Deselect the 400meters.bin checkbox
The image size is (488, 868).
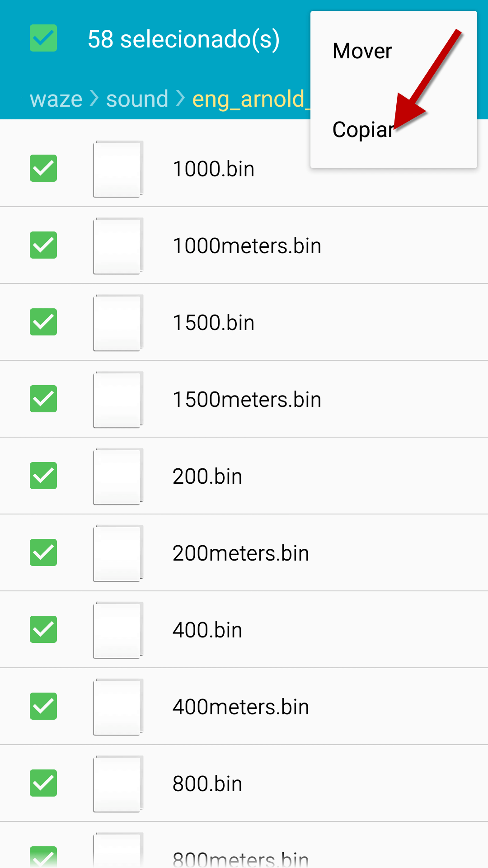[43, 706]
